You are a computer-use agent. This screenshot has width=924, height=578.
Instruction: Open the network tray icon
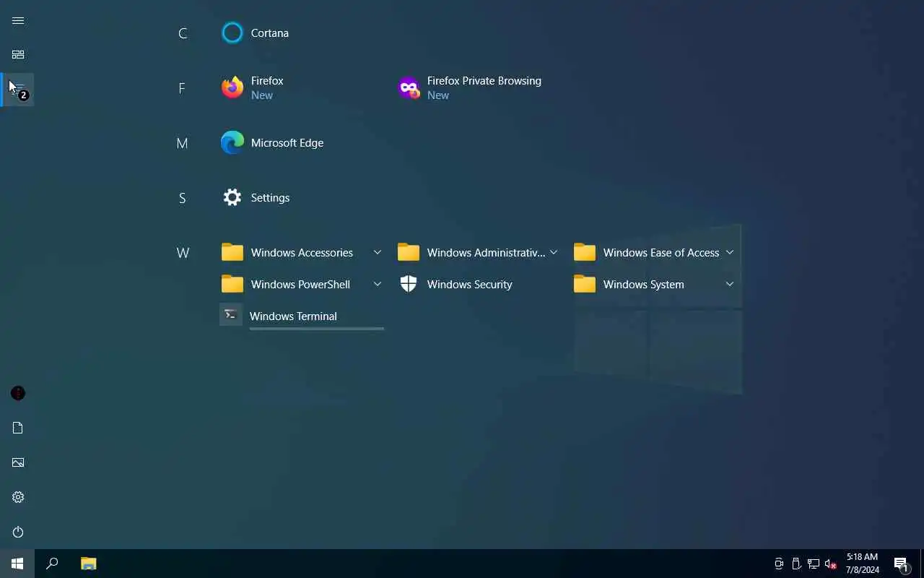tap(814, 564)
